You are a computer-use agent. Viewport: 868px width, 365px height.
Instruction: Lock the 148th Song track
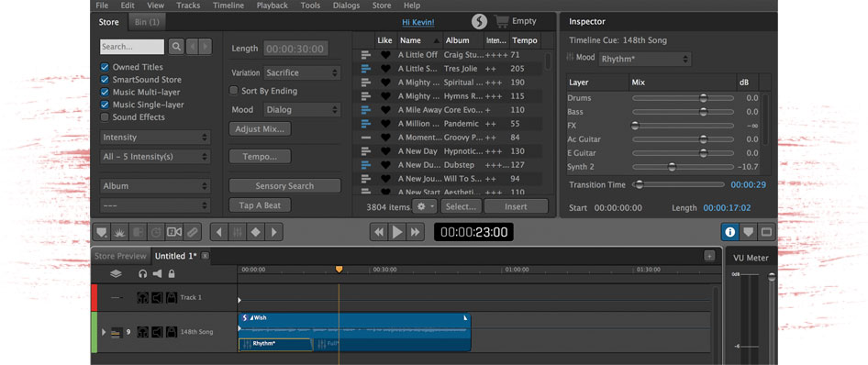[x=172, y=332]
